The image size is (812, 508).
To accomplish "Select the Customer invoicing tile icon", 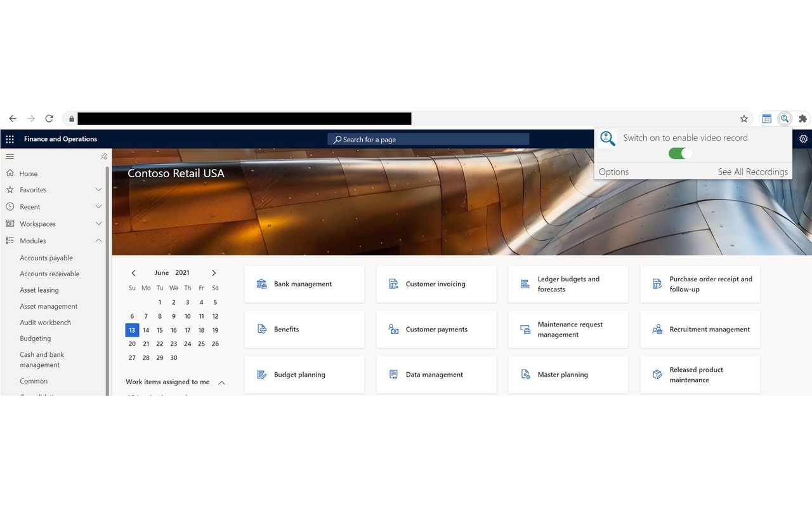I will [x=393, y=284].
